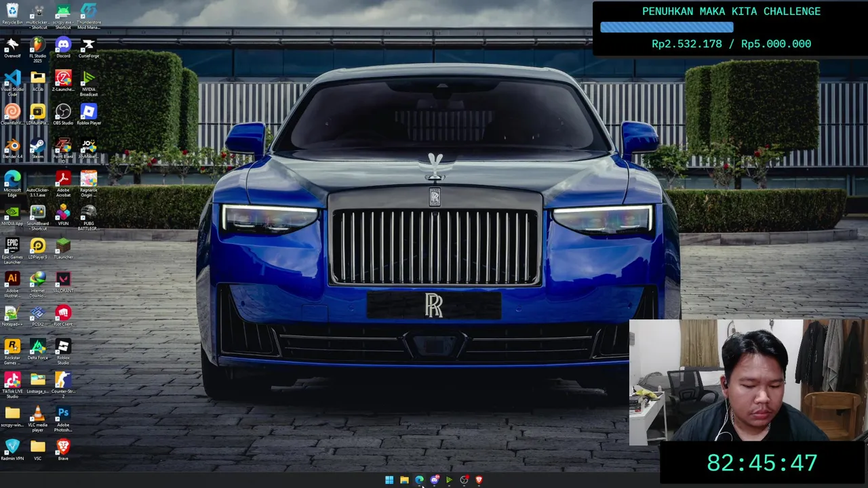The height and width of the screenshot is (488, 868).
Task: Launch Brave browser from the desktop
Action: pyautogui.click(x=63, y=450)
